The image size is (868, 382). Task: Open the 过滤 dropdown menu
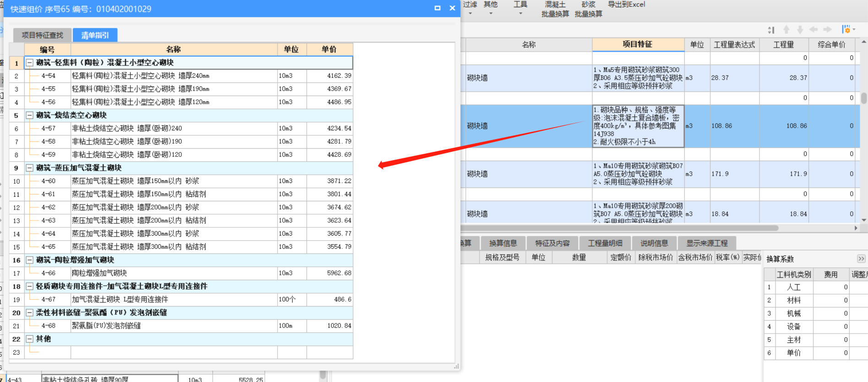click(470, 8)
